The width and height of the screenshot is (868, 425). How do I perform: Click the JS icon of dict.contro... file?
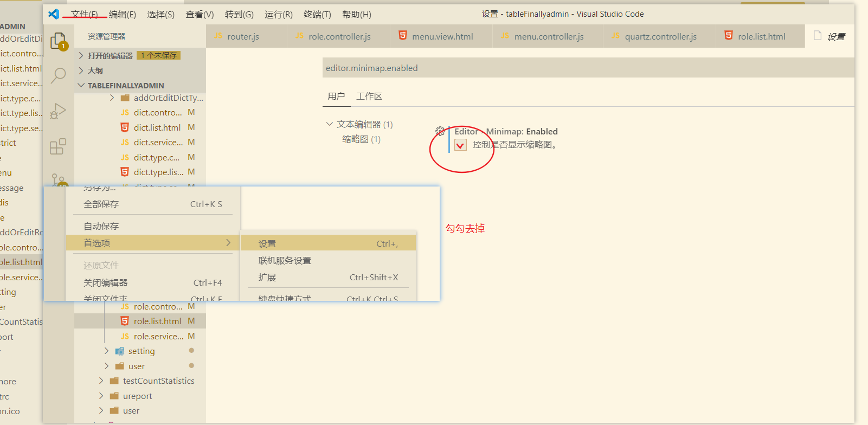pos(125,113)
